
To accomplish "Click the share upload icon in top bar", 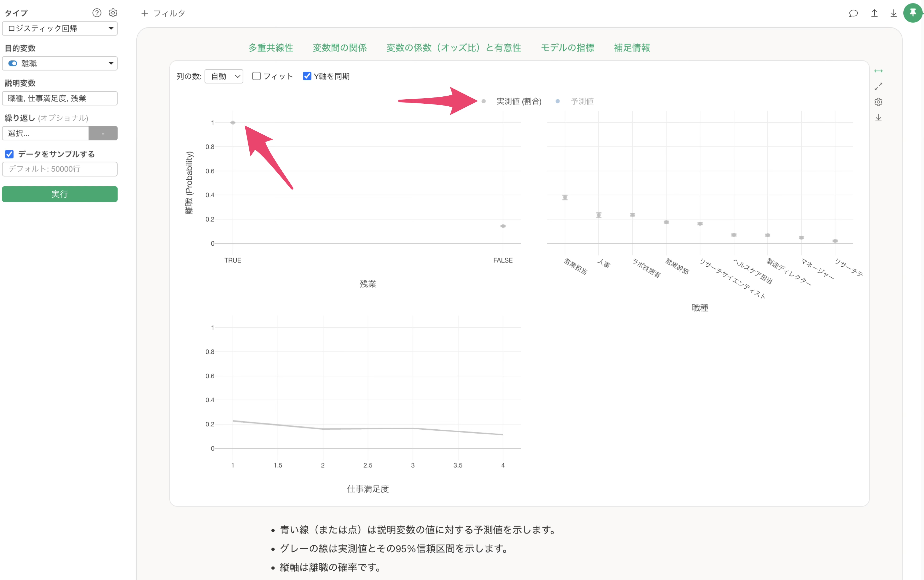I will pos(874,13).
